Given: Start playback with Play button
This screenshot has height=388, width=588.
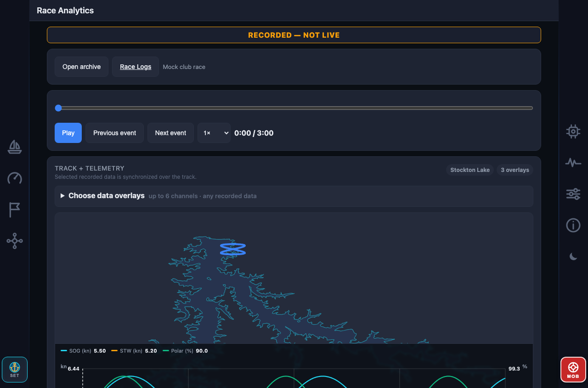Looking at the screenshot, I should click(68, 133).
